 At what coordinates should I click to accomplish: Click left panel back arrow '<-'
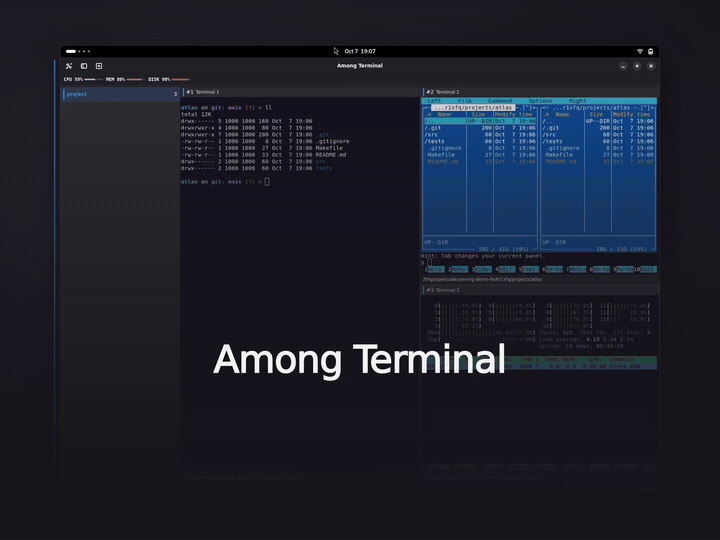[428, 107]
